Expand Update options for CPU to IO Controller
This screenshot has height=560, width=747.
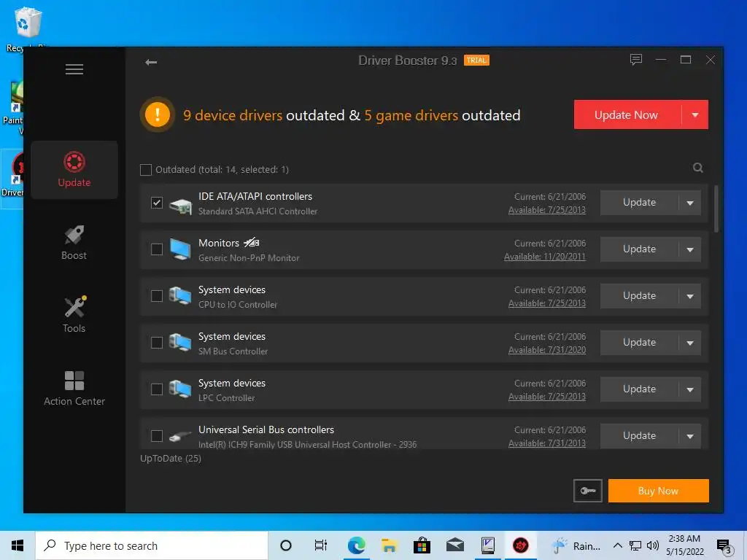pyautogui.click(x=690, y=296)
